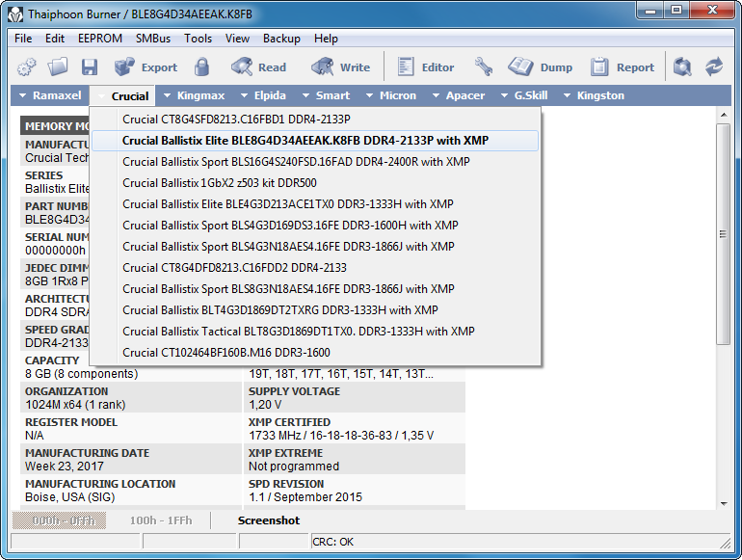Click the Read button label

coord(272,67)
